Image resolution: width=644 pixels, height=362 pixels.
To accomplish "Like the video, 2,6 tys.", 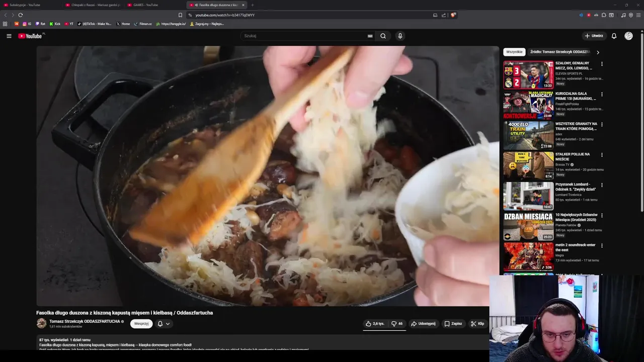I will [375, 324].
